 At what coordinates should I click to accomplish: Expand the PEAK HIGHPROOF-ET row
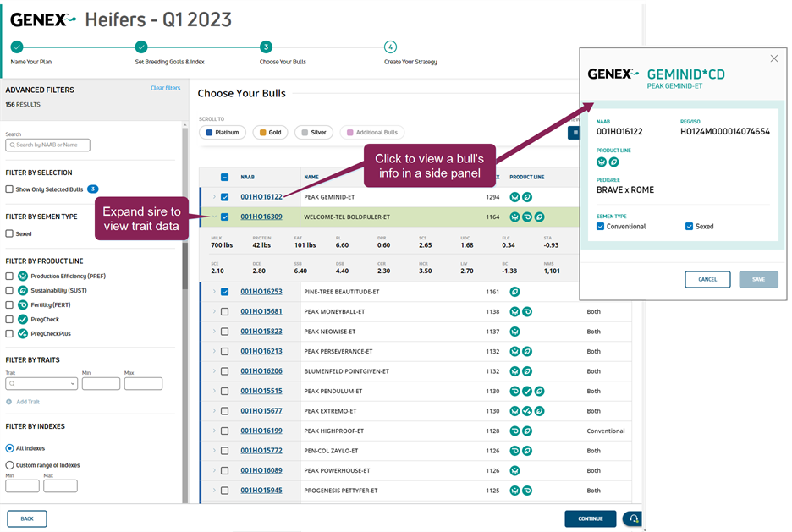pos(214,431)
